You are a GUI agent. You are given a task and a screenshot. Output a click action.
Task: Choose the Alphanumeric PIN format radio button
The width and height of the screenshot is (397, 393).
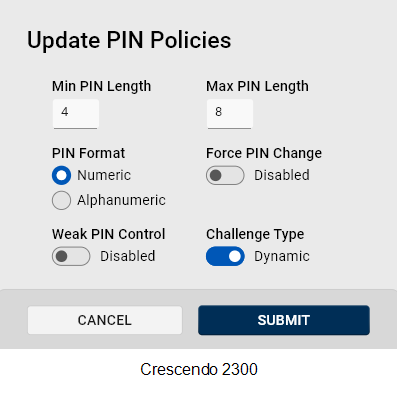pos(61,200)
